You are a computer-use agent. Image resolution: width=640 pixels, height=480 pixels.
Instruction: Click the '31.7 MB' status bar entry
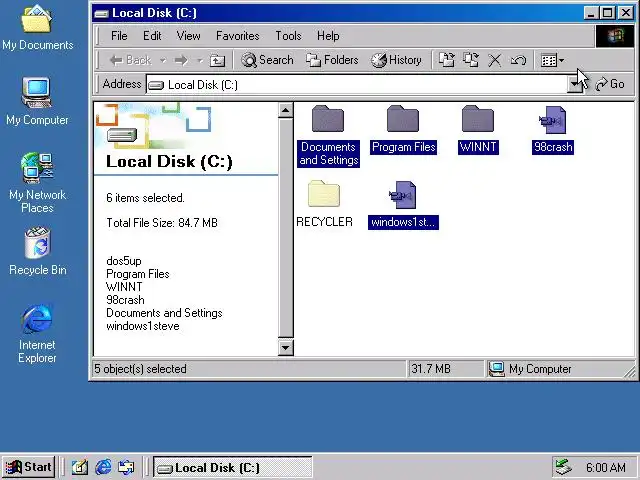tap(431, 369)
